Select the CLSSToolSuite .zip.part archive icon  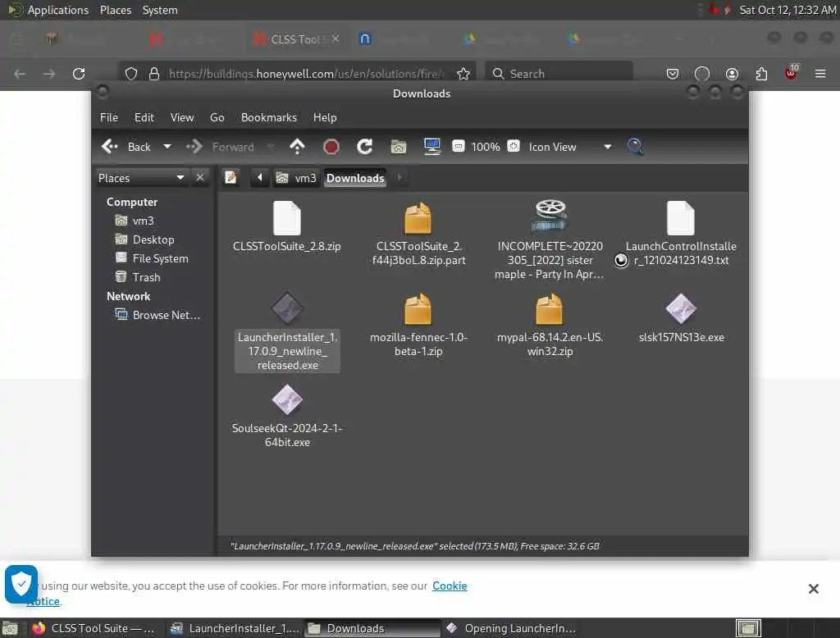tap(418, 219)
